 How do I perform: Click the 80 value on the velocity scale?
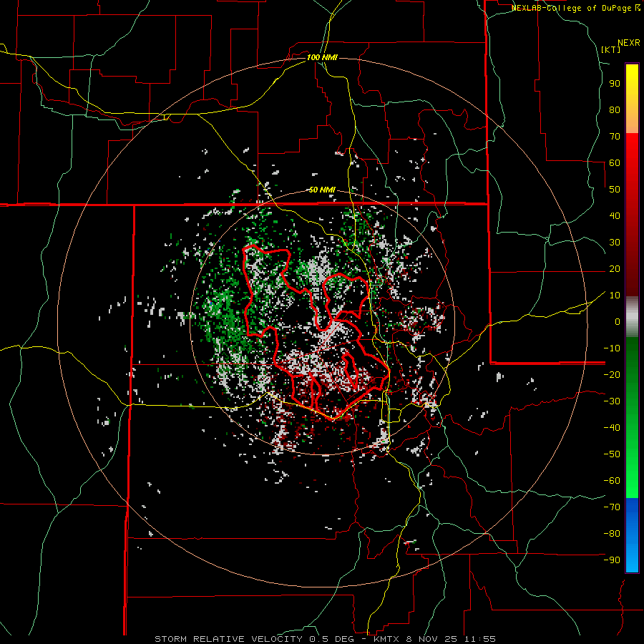(x=615, y=109)
